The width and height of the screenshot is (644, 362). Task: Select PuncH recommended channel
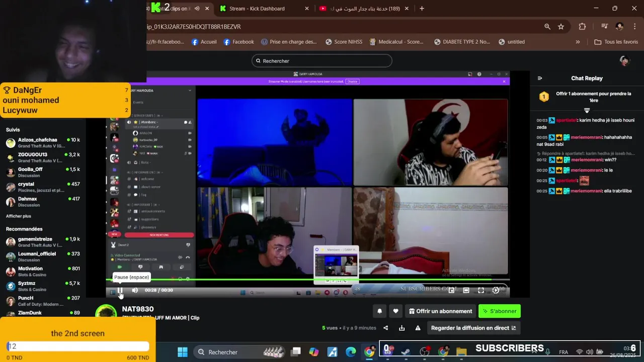pyautogui.click(x=43, y=301)
